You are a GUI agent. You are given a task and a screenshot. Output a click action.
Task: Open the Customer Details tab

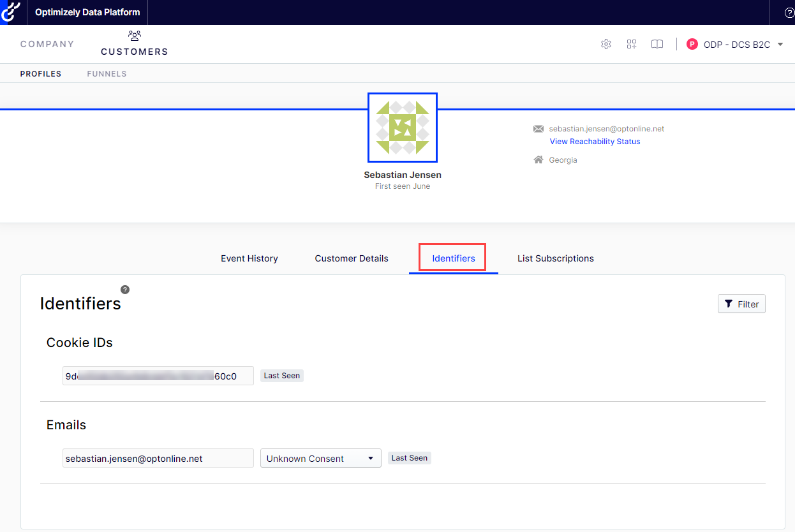point(352,258)
